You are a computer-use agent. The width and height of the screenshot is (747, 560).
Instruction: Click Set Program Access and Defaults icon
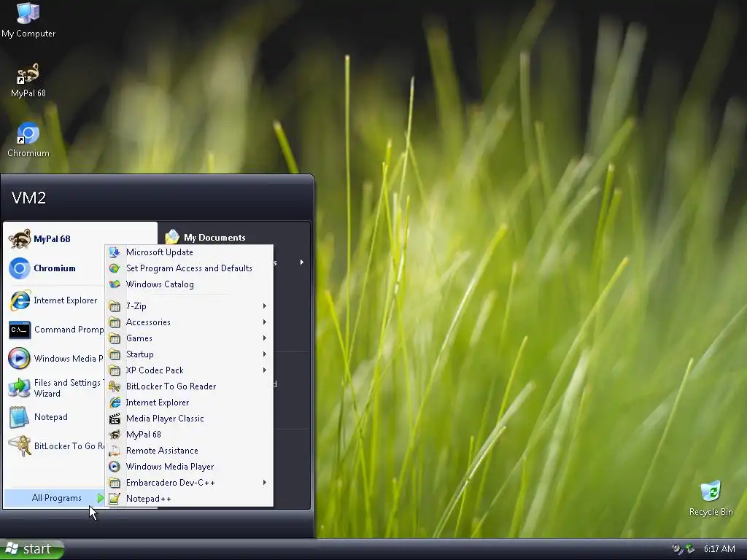click(x=115, y=268)
